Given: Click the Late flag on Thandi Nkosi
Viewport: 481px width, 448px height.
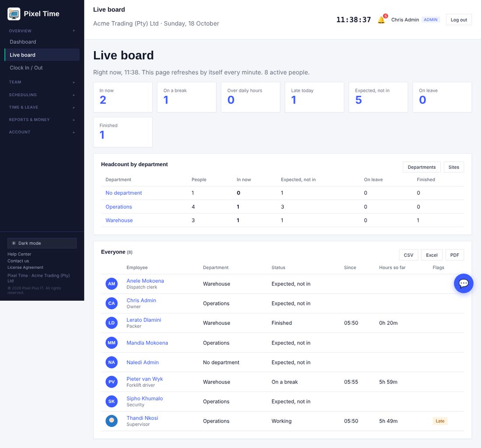Looking at the screenshot, I should coord(440,421).
